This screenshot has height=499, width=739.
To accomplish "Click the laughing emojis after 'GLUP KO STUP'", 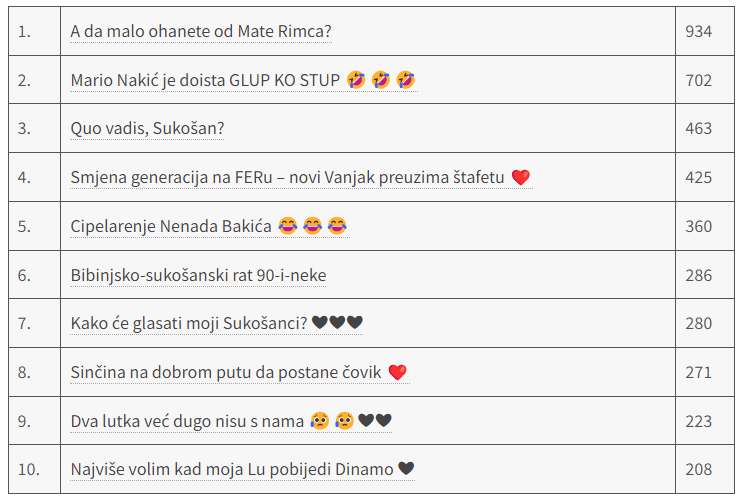I will tap(381, 80).
